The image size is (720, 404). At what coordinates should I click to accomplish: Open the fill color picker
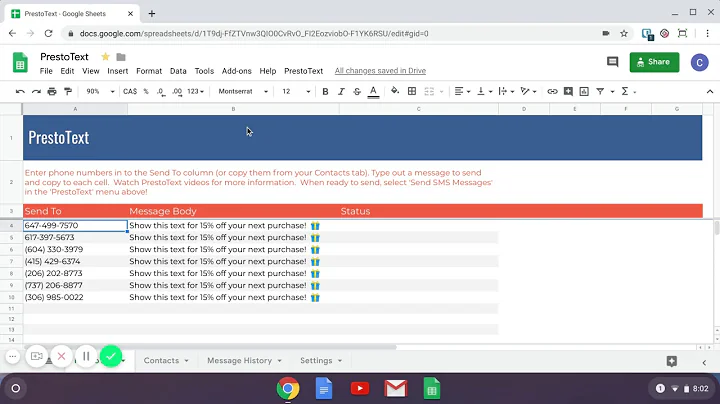tap(395, 91)
